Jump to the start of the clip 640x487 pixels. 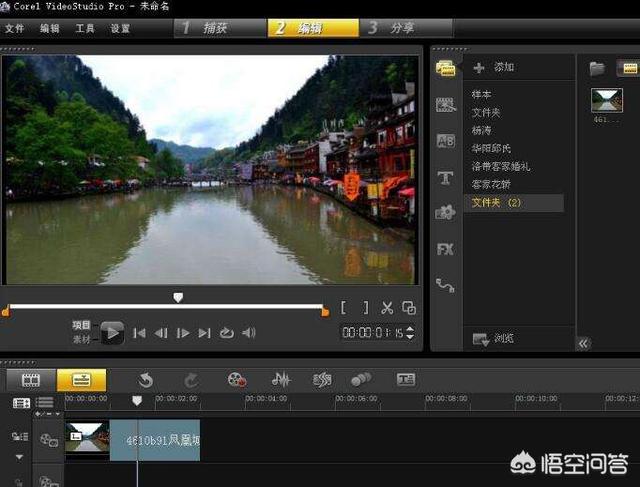pyautogui.click(x=139, y=333)
